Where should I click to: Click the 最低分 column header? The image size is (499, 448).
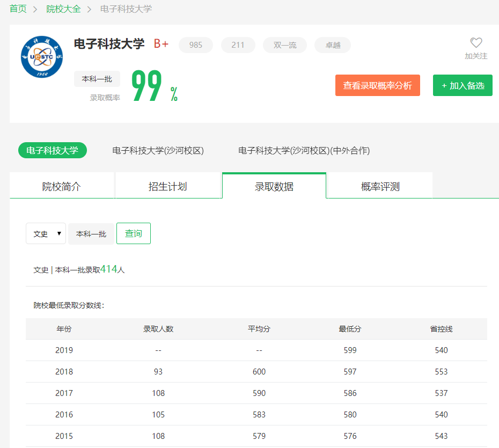pos(350,329)
